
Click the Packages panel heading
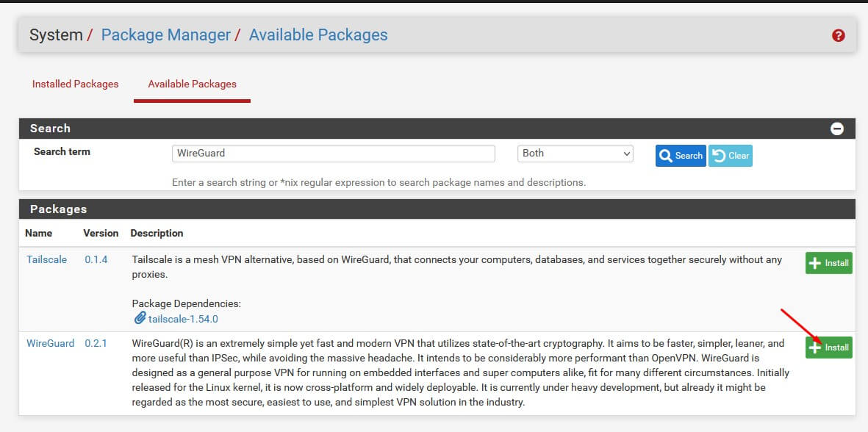(x=59, y=209)
